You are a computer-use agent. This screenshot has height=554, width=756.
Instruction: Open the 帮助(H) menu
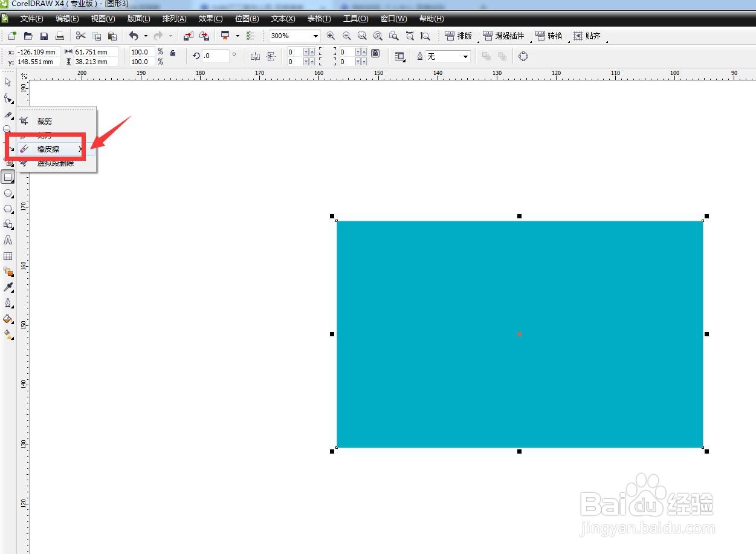point(431,19)
